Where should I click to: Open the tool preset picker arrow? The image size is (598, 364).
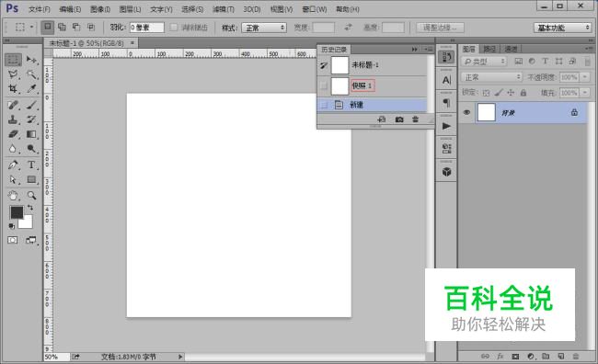(x=31, y=27)
